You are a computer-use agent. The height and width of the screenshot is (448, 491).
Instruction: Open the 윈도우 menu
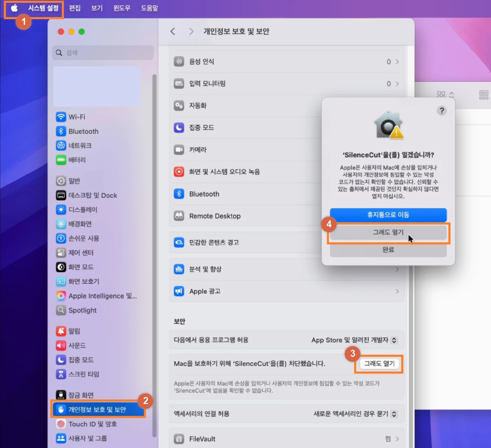click(x=122, y=8)
